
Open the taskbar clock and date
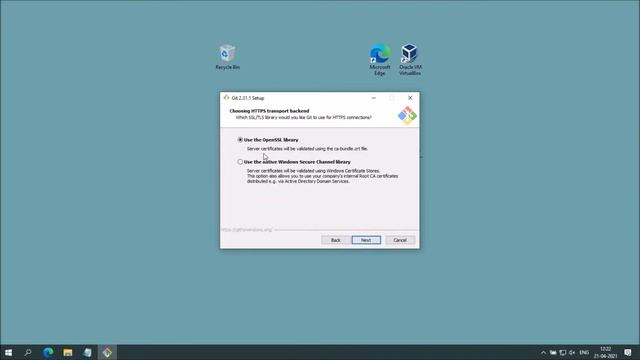[x=605, y=353]
